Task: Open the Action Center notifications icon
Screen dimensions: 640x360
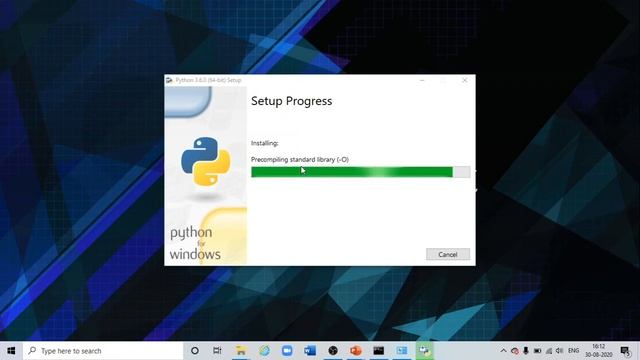Action: pyautogui.click(x=626, y=351)
